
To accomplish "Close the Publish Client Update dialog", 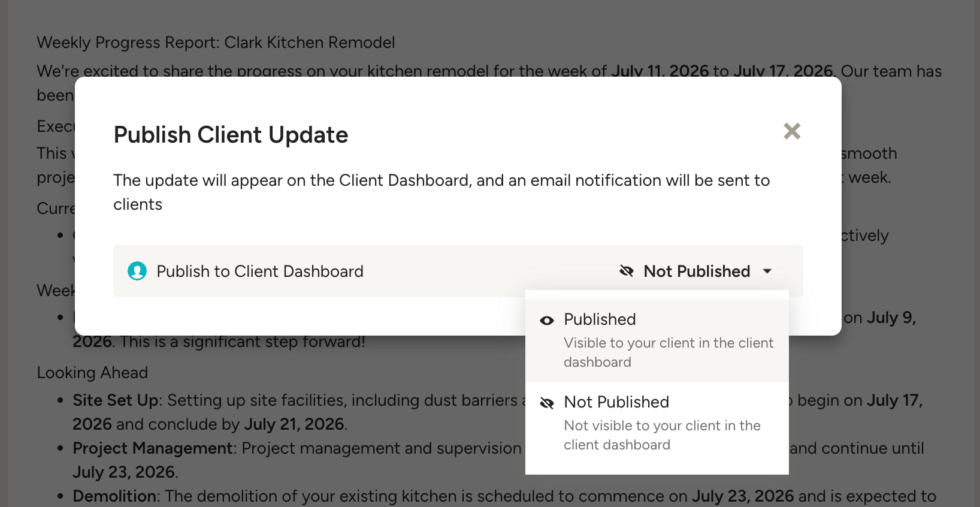I will (792, 131).
